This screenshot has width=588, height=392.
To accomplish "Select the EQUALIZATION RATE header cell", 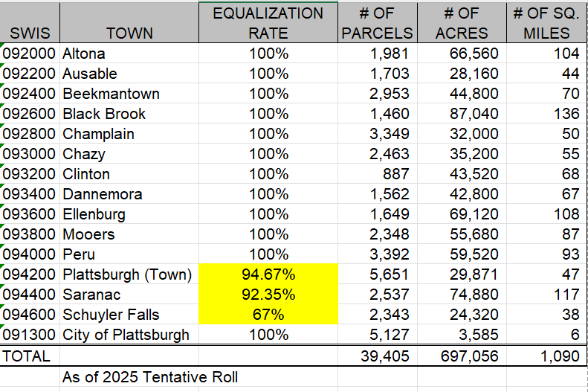I will pyautogui.click(x=268, y=23).
